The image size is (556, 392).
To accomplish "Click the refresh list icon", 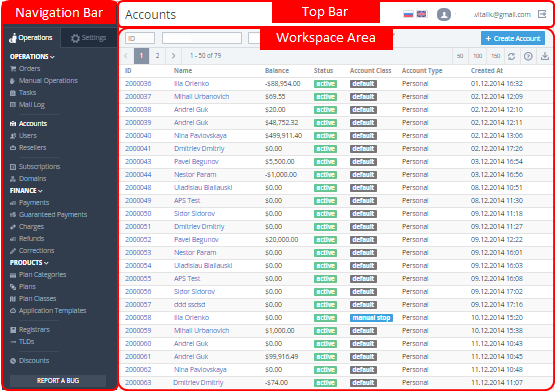I will 511,56.
